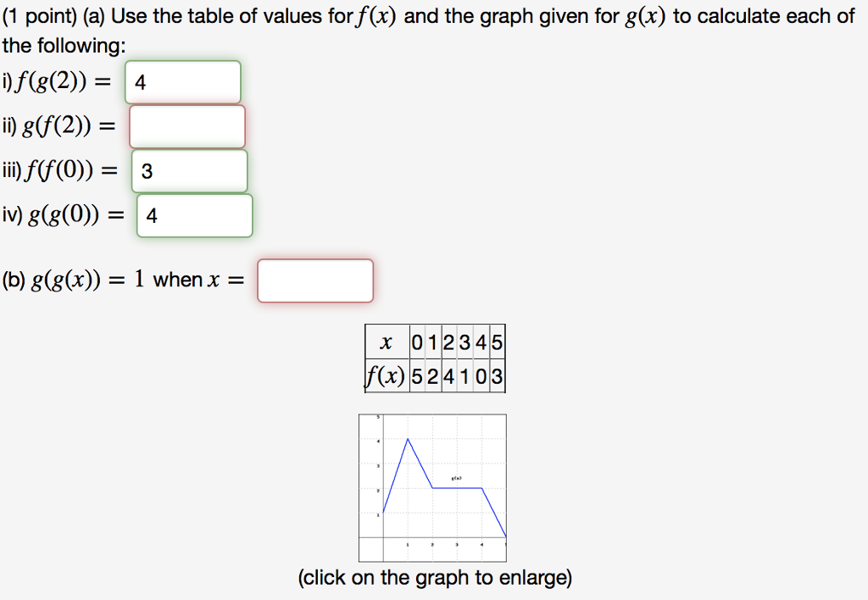
Task: Click the peak of the blue graph line
Action: tap(408, 439)
